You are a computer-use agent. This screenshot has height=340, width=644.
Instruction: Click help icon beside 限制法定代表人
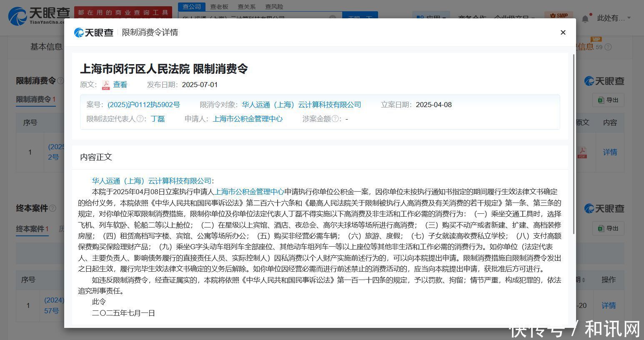[140, 119]
